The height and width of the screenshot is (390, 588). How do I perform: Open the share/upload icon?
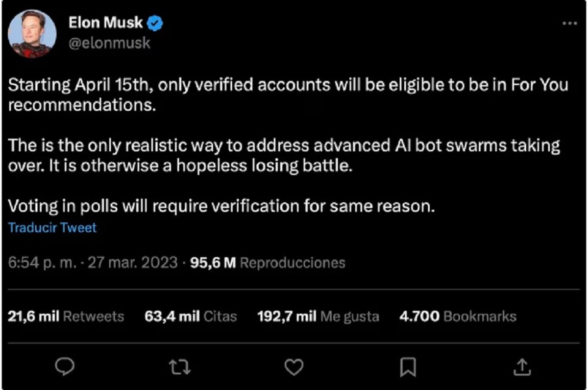tap(522, 366)
